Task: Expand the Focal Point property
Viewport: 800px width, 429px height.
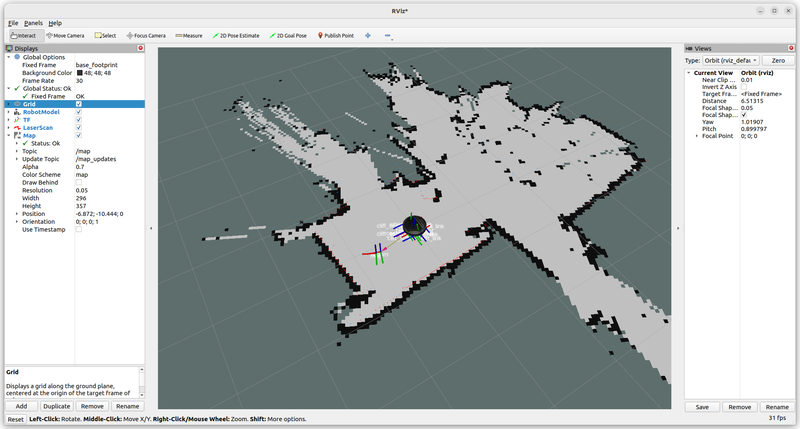Action: click(x=697, y=135)
